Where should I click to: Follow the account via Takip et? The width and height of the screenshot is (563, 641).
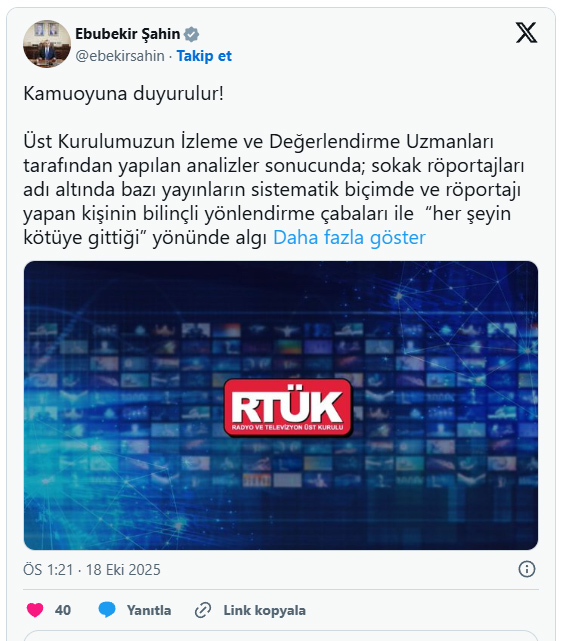[x=204, y=56]
